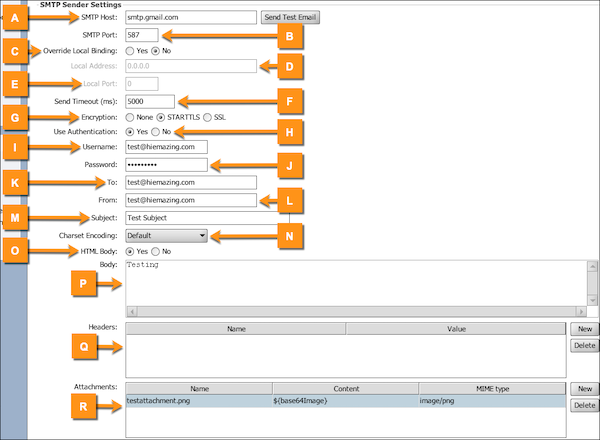600x440 pixels.
Task: Click the Password field
Action: tap(165, 164)
